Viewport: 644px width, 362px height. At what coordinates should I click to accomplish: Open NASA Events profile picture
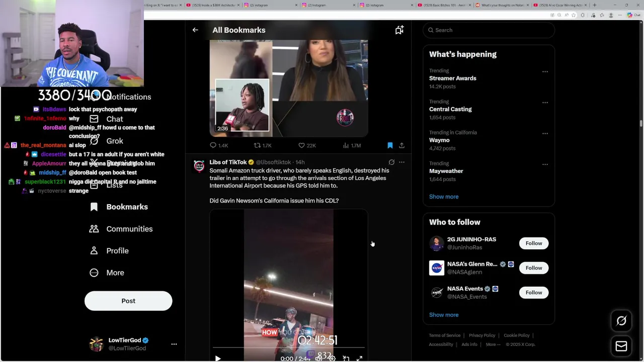tap(437, 293)
